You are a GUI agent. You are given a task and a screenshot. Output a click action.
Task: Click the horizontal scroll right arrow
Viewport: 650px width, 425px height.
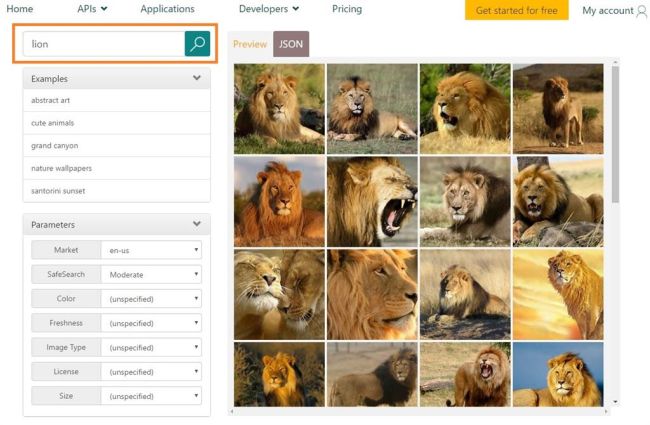point(606,411)
